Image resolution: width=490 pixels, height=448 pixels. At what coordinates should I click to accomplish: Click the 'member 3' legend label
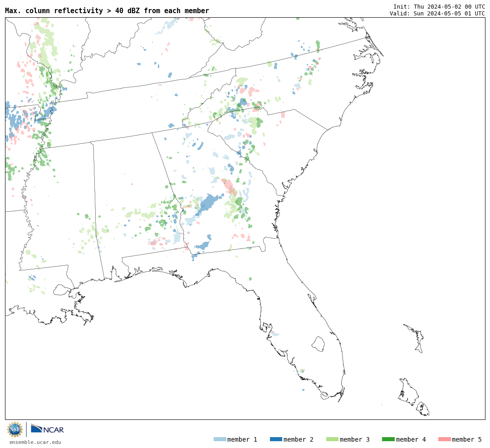pyautogui.click(x=355, y=439)
